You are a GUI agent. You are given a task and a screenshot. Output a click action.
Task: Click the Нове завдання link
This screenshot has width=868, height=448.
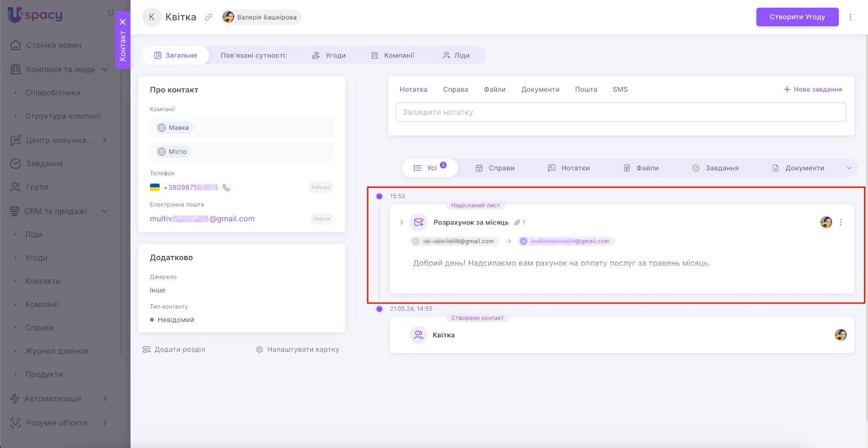click(813, 89)
